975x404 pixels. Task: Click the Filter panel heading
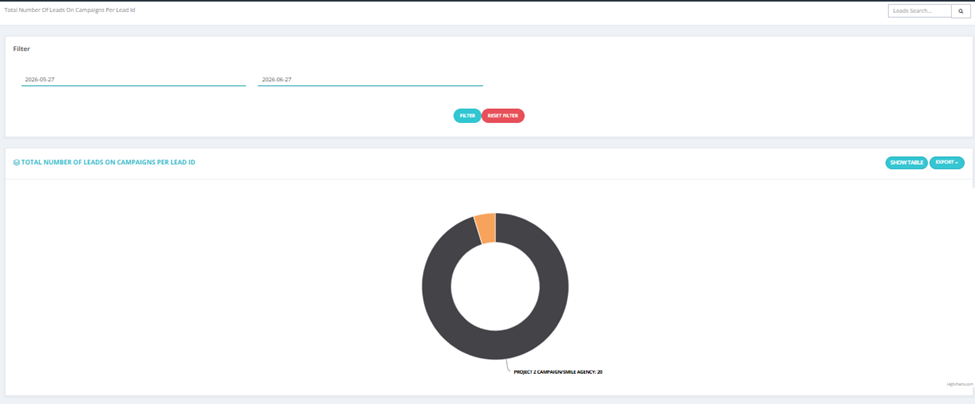click(22, 48)
